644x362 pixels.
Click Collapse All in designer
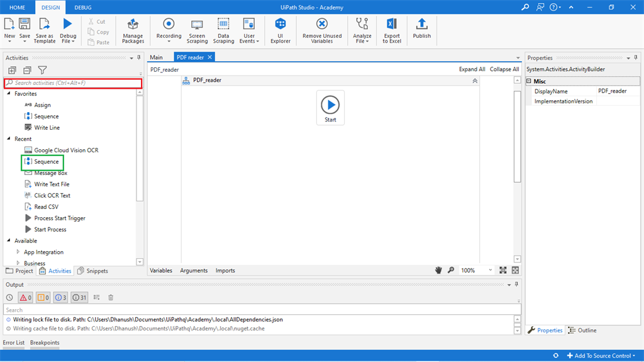tap(504, 69)
